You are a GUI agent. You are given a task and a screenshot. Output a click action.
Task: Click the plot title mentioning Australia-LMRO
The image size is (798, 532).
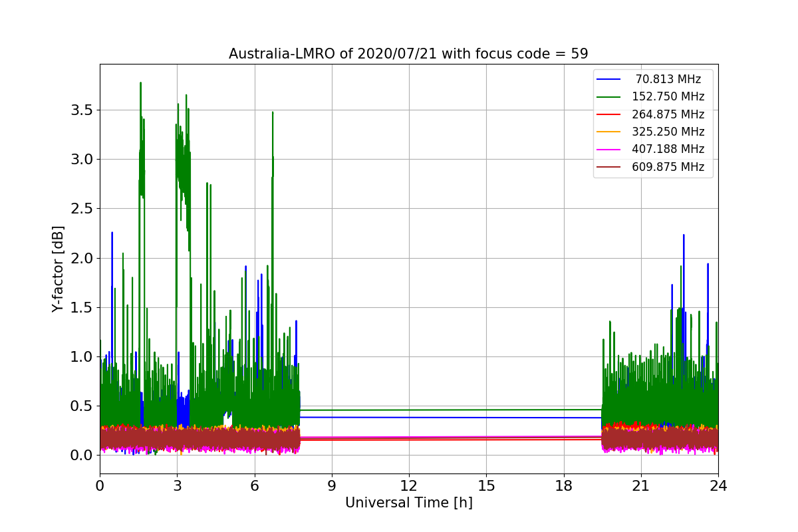click(x=408, y=54)
